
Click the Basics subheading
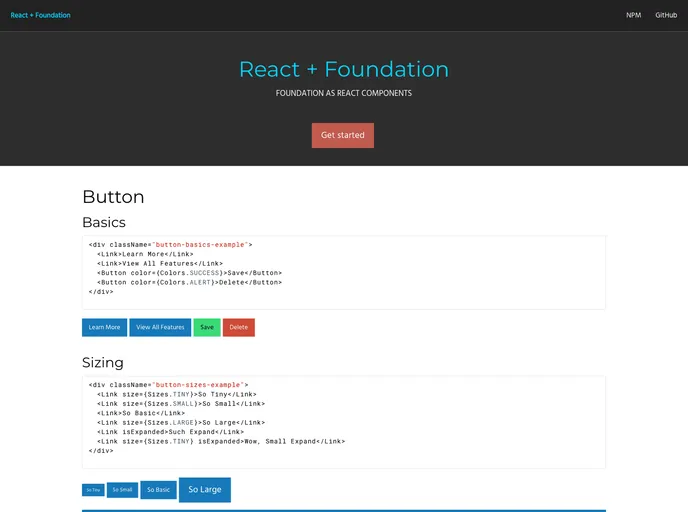tap(104, 222)
